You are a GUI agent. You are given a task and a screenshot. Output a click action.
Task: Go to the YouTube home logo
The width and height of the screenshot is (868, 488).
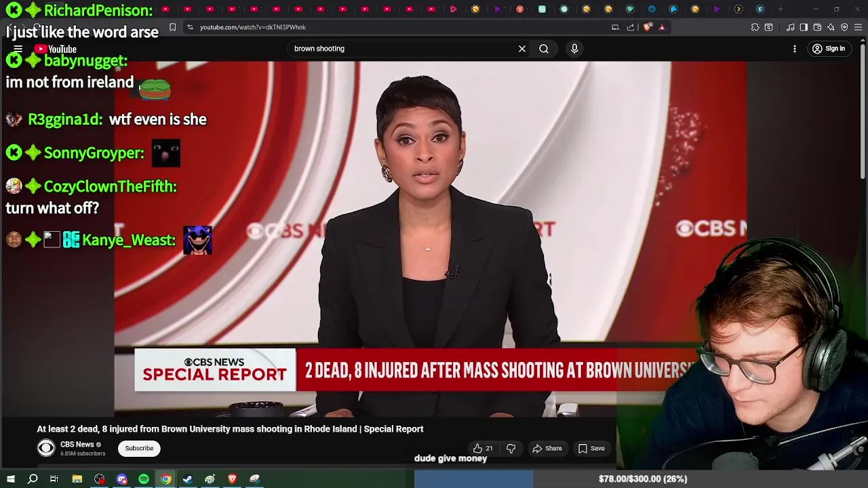point(56,49)
